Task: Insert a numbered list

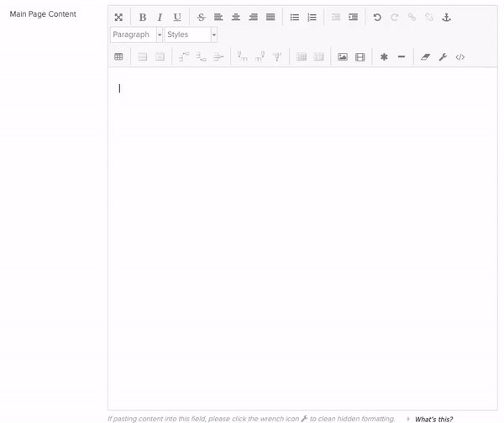Action: click(x=312, y=18)
